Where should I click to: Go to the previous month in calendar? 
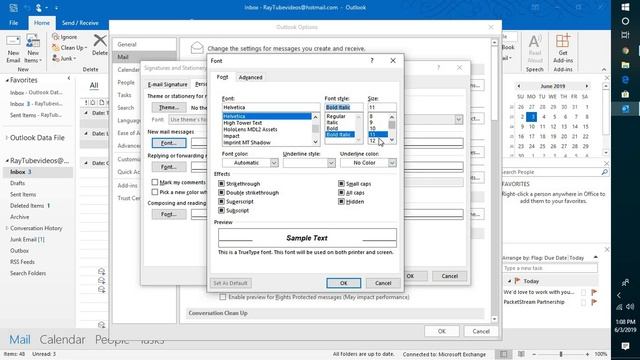[518, 86]
